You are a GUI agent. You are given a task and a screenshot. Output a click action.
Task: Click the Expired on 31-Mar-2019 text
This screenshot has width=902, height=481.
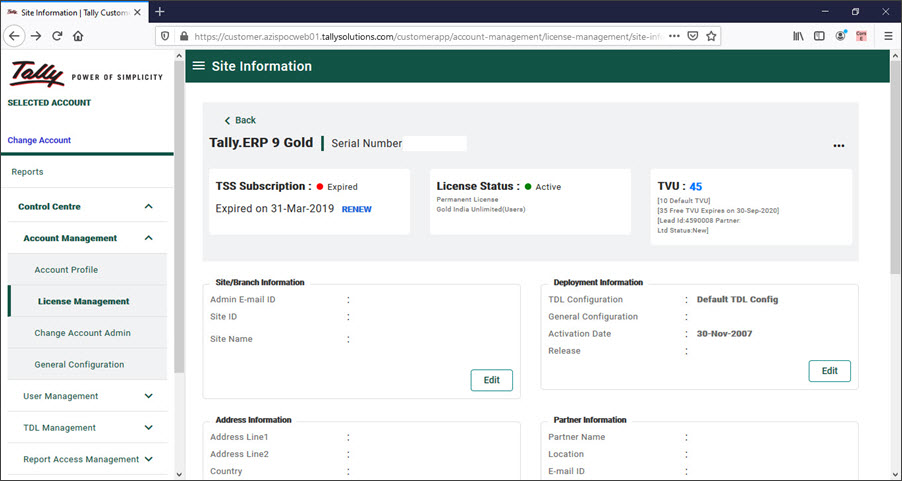click(275, 208)
